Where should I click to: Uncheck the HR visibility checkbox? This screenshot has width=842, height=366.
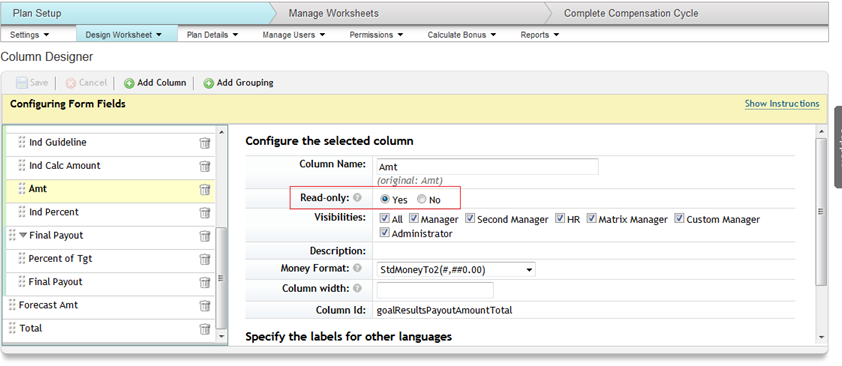[x=560, y=218]
